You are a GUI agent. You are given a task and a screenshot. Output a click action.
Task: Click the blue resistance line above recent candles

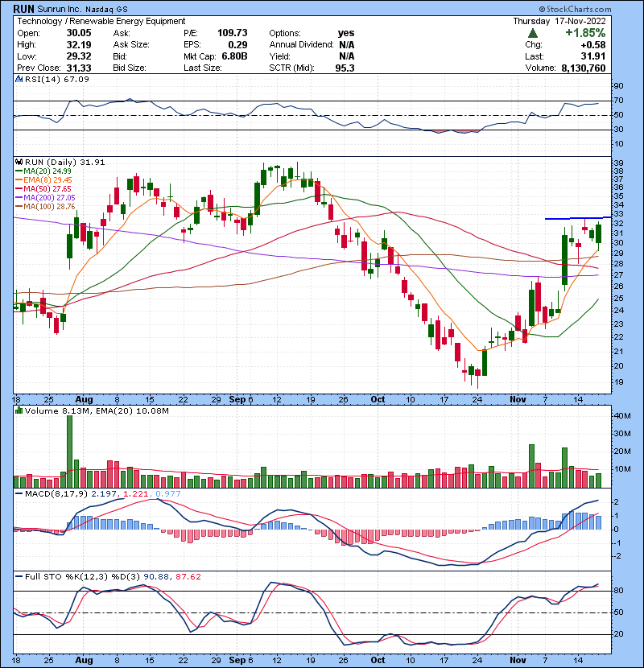pos(578,218)
